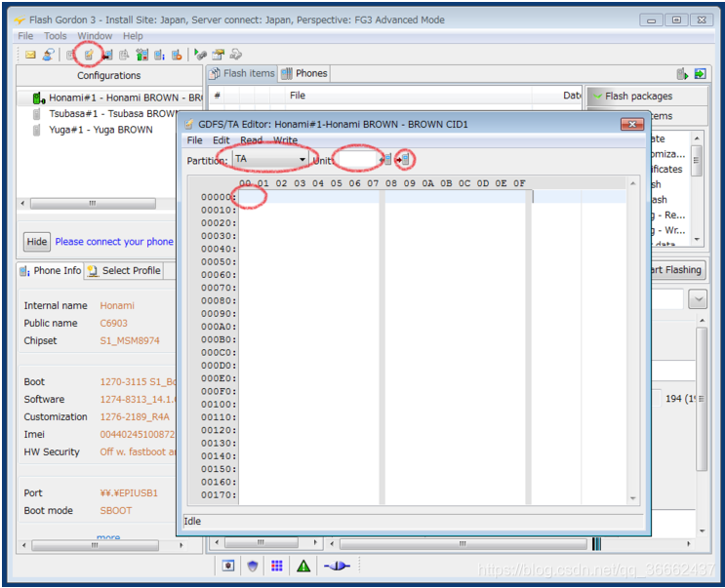The height and width of the screenshot is (588, 725).
Task: Open the GDFS/TA editor pencil icon
Action: click(89, 55)
